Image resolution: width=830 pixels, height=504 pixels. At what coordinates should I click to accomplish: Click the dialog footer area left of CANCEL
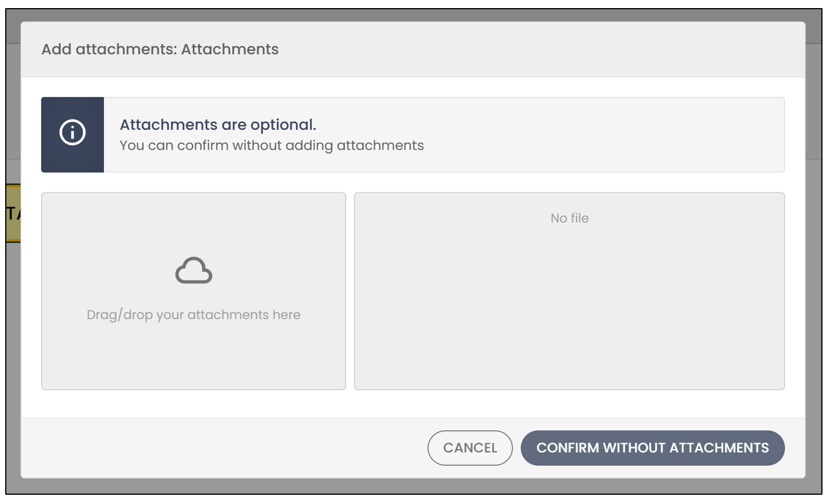[x=224, y=448]
